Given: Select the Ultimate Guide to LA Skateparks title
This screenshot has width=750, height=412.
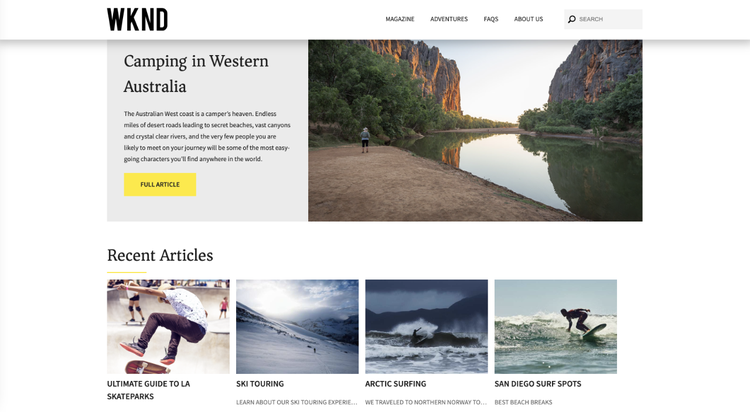Looking at the screenshot, I should coord(148,390).
